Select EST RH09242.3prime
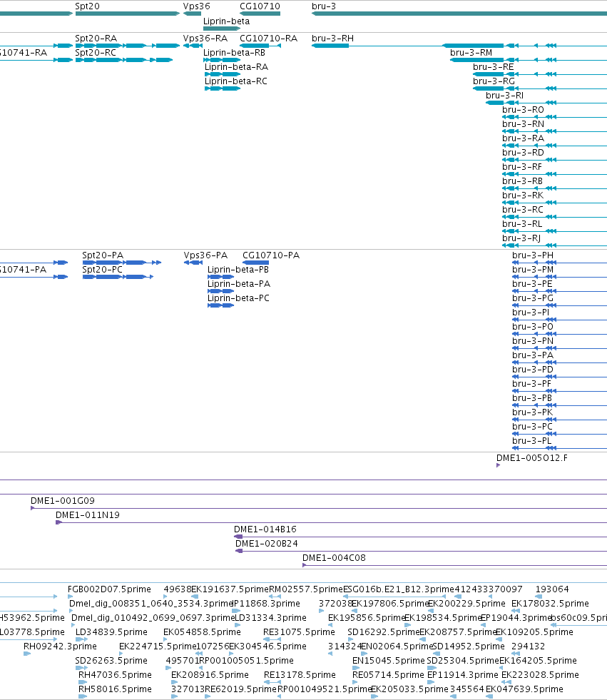Image resolution: width=607 pixels, height=700 pixels. (x=60, y=646)
